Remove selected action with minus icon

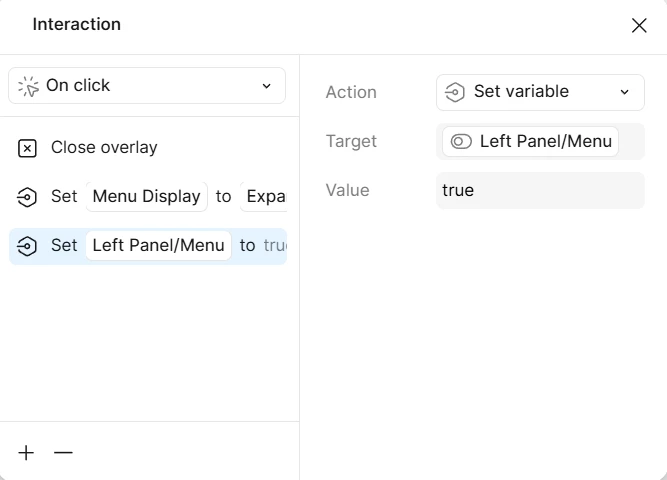pyautogui.click(x=63, y=453)
